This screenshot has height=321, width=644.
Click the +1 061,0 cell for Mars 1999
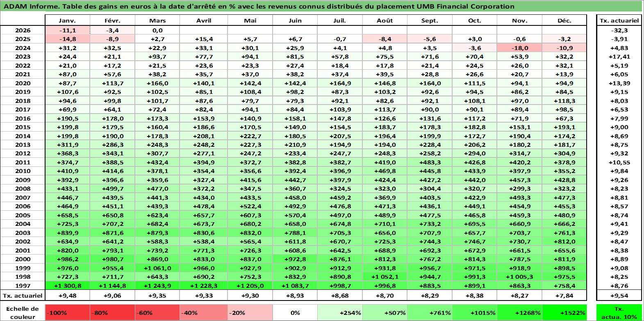pyautogui.click(x=157, y=268)
